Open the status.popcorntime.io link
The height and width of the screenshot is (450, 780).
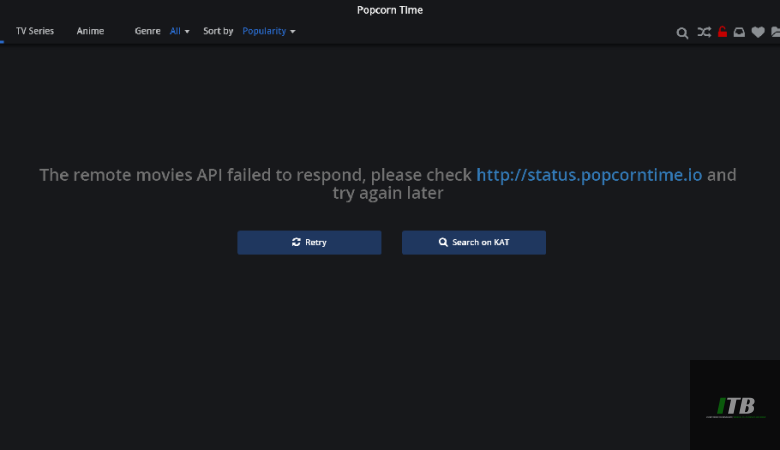tap(589, 175)
